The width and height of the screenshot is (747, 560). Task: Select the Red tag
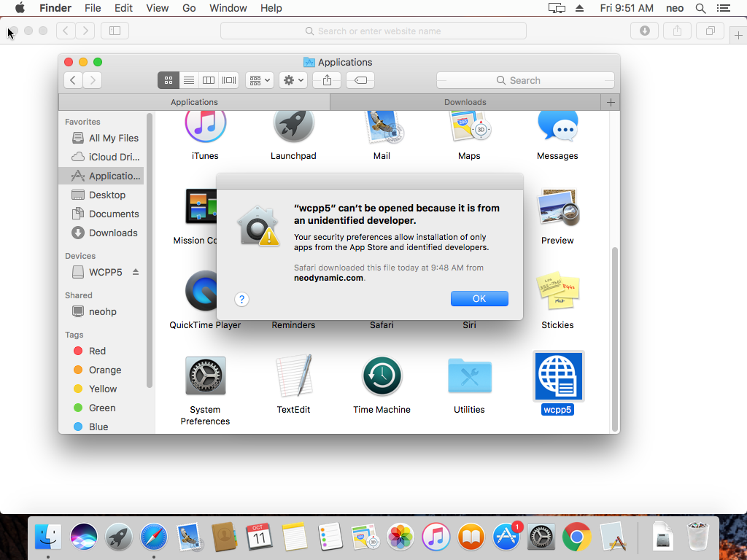(101, 351)
